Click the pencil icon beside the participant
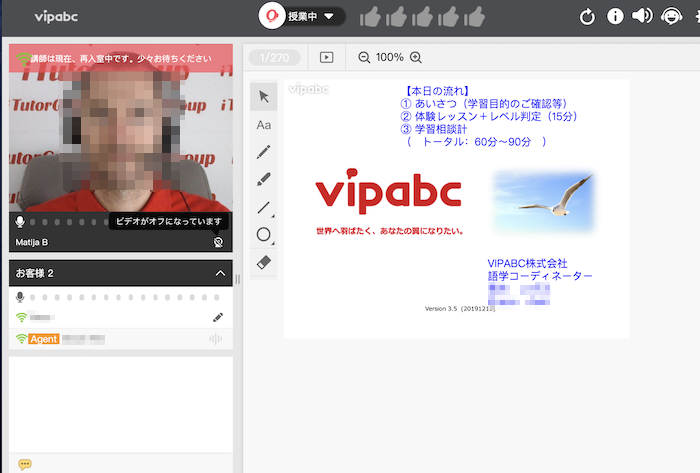The height and width of the screenshot is (473, 700). [218, 318]
